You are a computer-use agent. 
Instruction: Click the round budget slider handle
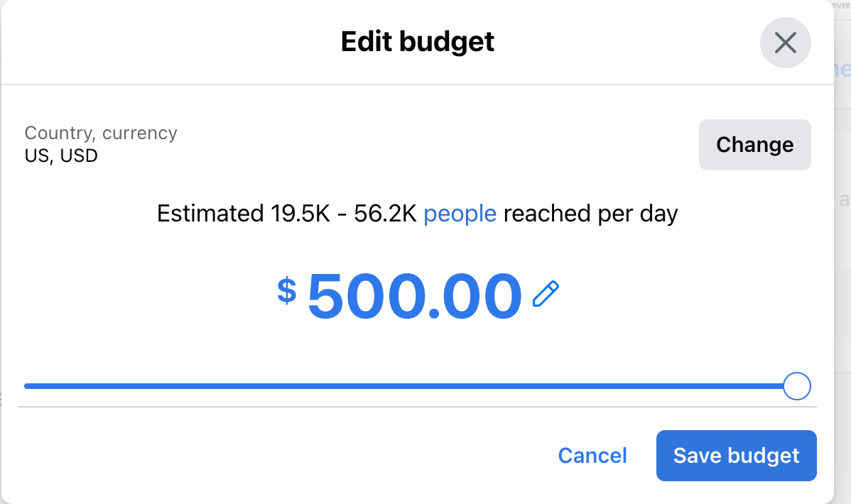tap(797, 386)
